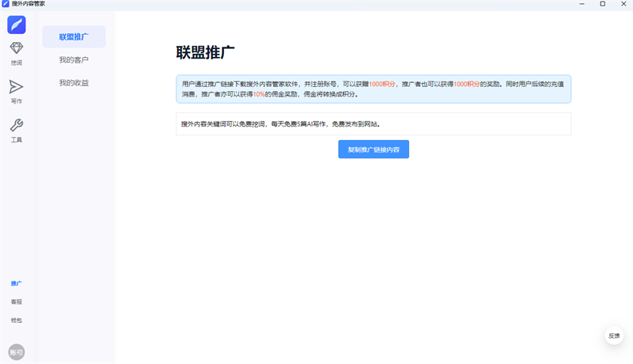Minimize the 搜外内容管家 window
Viewport: 633px width, 364px height.
(582, 4)
